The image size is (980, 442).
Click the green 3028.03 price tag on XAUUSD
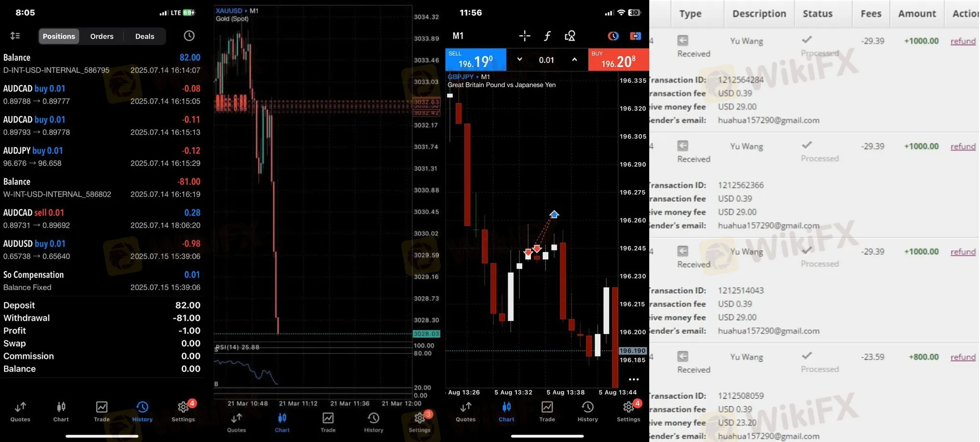(426, 334)
